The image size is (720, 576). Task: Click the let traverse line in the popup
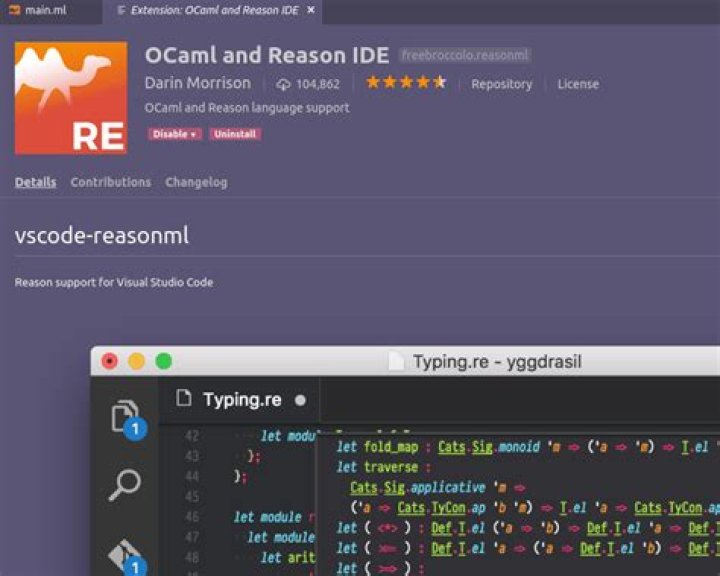(x=383, y=467)
